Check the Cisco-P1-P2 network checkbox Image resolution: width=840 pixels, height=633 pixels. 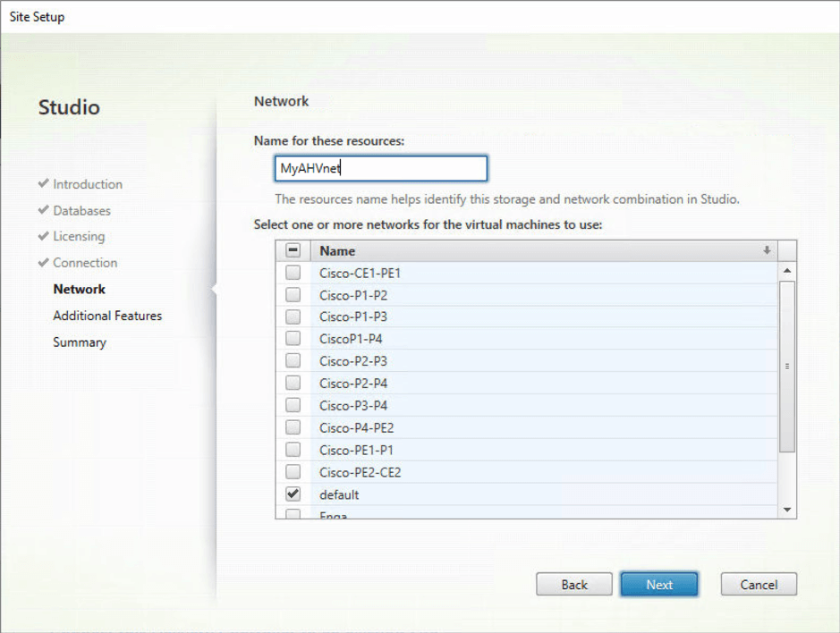pos(293,294)
